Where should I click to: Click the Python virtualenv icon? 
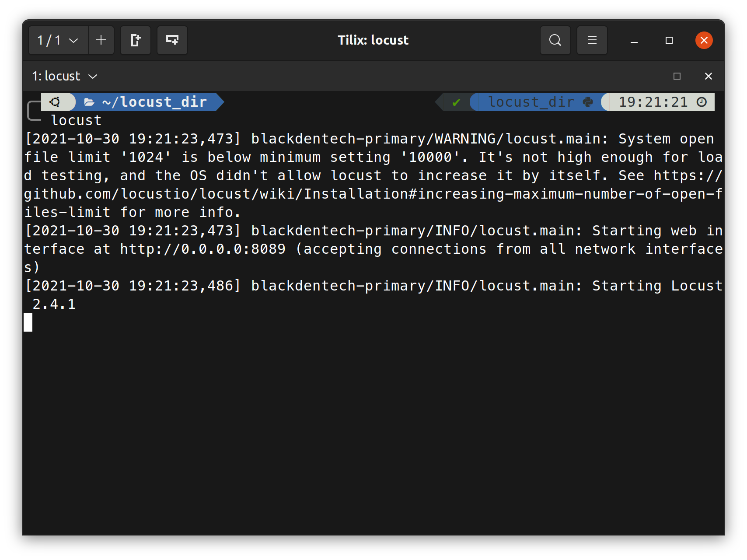588,102
